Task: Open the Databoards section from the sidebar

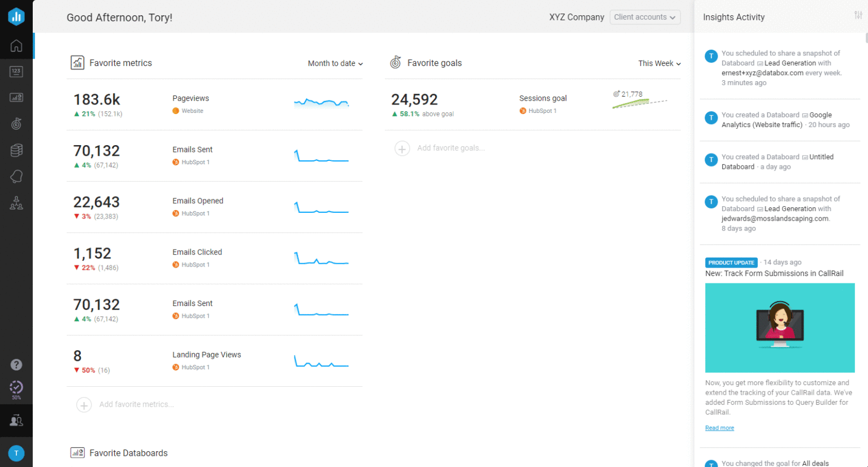Action: point(16,97)
